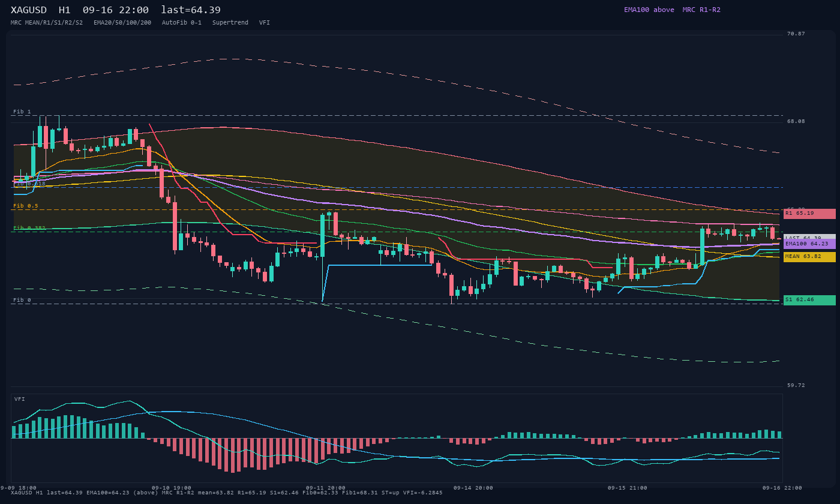Click the Fib 0.5 level label
Image resolution: width=840 pixels, height=504 pixels.
(x=26, y=206)
